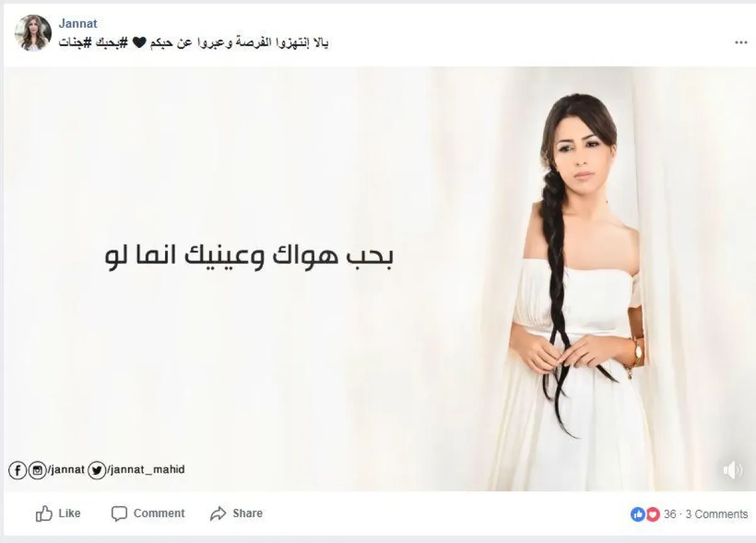
Task: Click the Twitter bird logo on the video
Action: tap(96, 470)
